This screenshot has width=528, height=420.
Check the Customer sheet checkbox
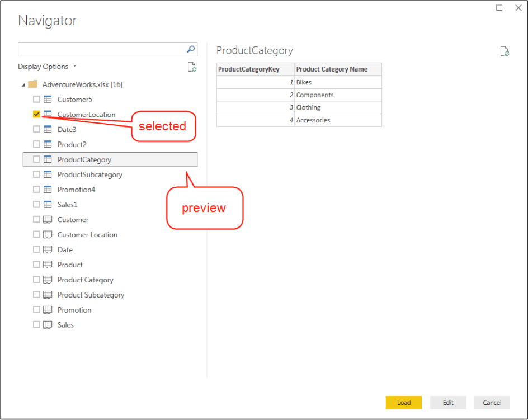(x=36, y=219)
